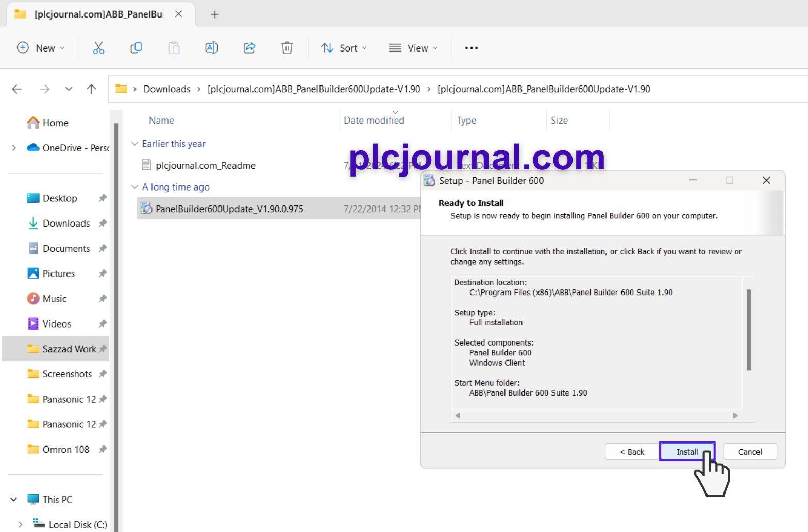808x532 pixels.
Task: Close the Setup - Panel Builder 600 dialog
Action: coord(766,180)
